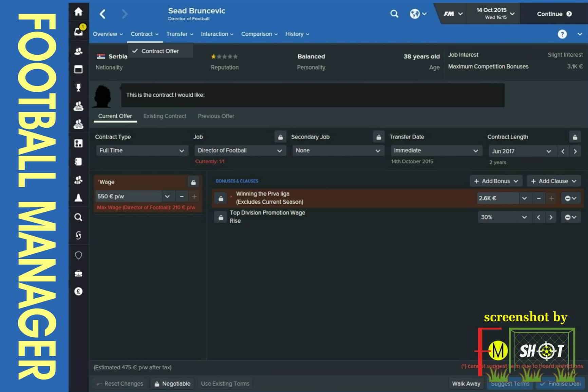
Task: Increase contract length with right arrow
Action: click(x=575, y=151)
